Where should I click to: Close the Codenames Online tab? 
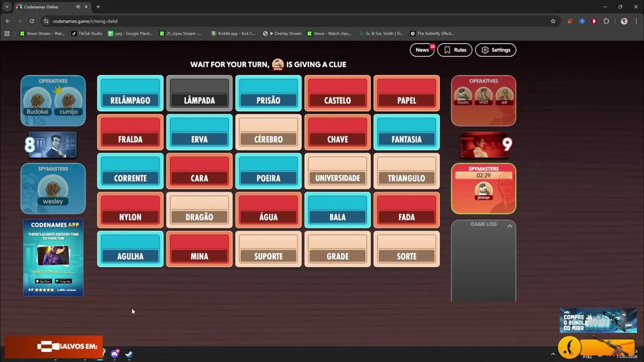pyautogui.click(x=87, y=7)
